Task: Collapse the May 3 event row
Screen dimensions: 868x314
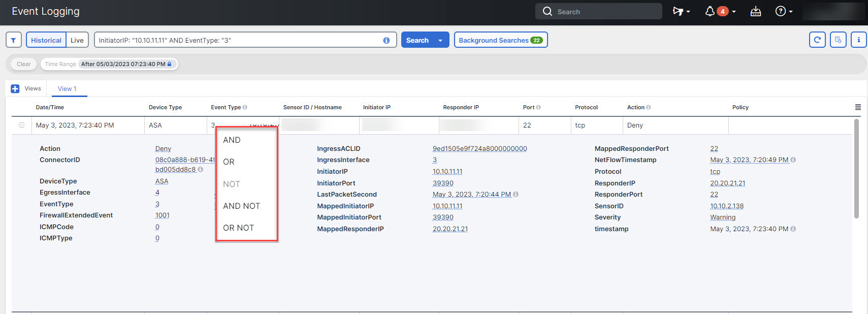Action: tap(22, 125)
